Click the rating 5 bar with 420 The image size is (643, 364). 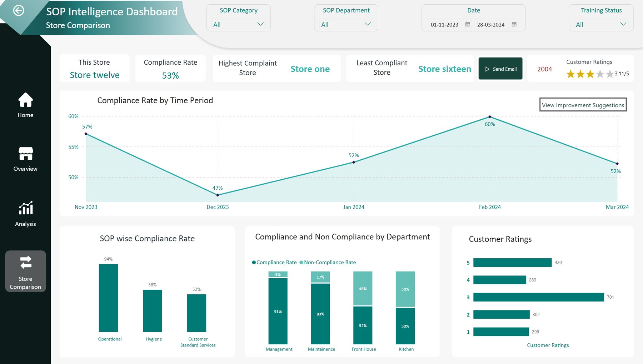click(x=512, y=263)
